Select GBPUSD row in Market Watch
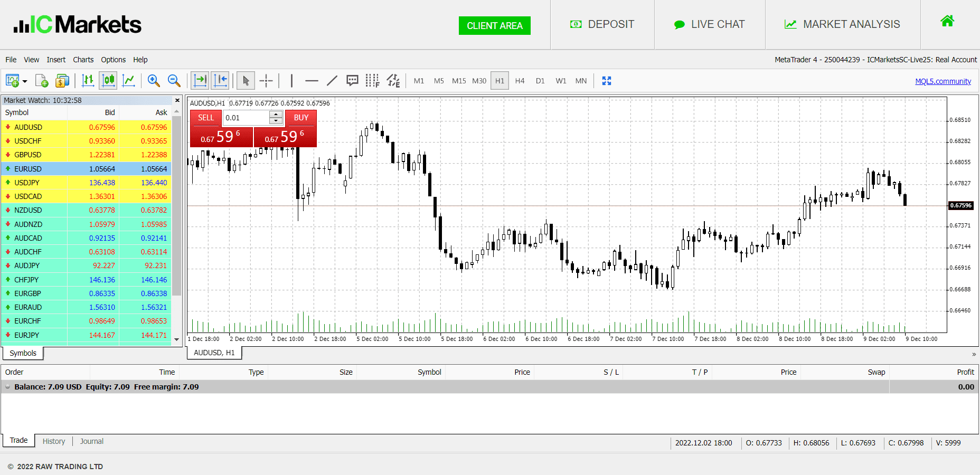Image resolution: width=980 pixels, height=475 pixels. [86, 155]
